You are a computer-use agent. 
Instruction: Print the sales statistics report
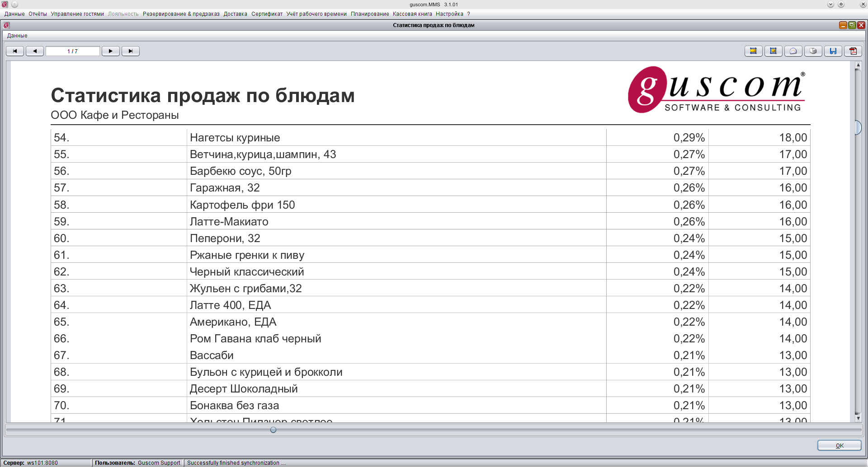(813, 51)
